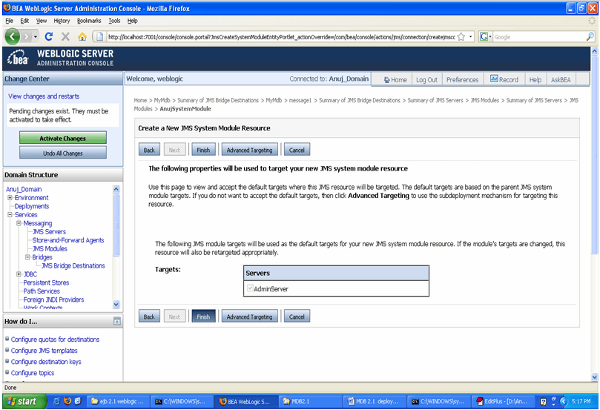This screenshot has width=600, height=410.
Task: Expand the JDBC tree node
Action: [x=18, y=274]
